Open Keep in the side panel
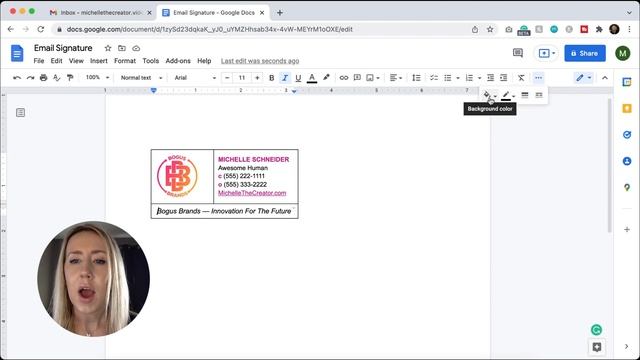 [x=627, y=108]
